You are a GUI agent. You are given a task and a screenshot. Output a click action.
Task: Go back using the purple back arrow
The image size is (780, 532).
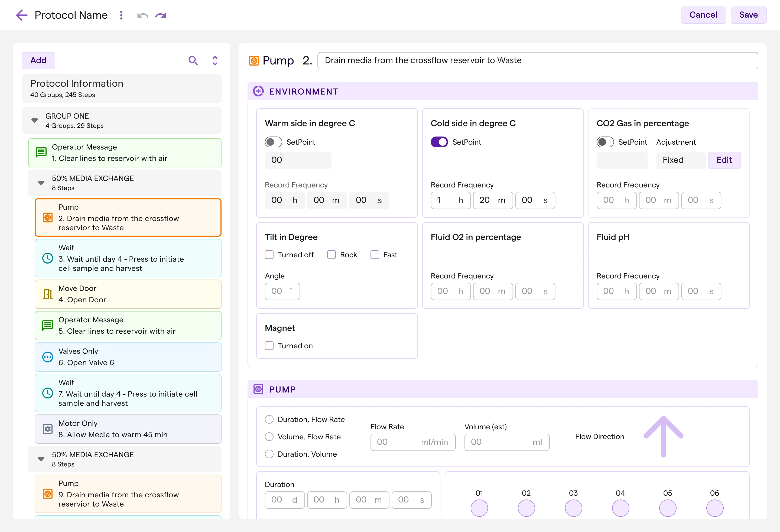(22, 15)
